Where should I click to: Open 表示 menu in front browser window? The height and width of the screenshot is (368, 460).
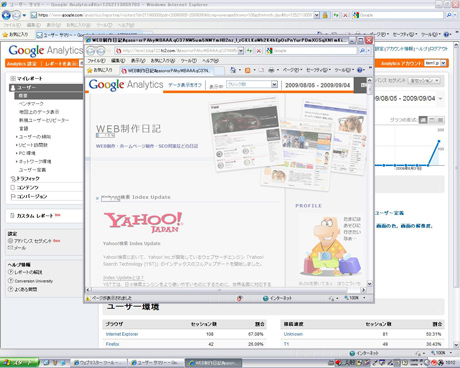pos(138,61)
